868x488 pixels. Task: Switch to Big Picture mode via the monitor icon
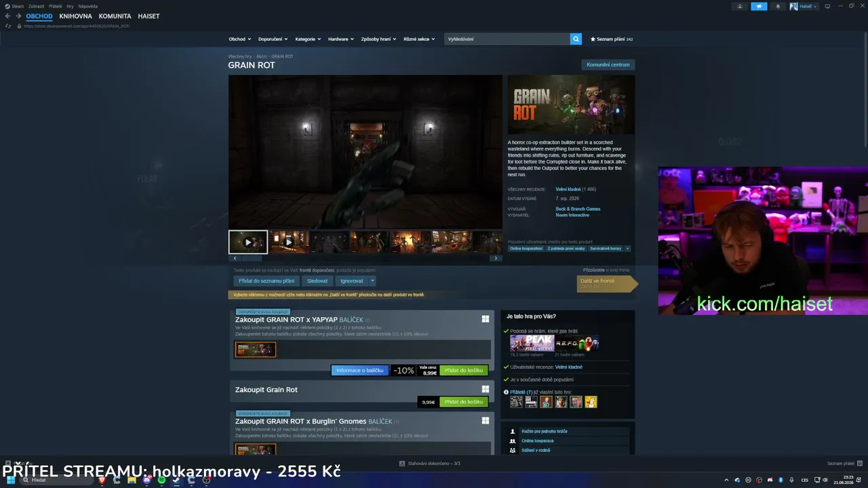(827, 6)
